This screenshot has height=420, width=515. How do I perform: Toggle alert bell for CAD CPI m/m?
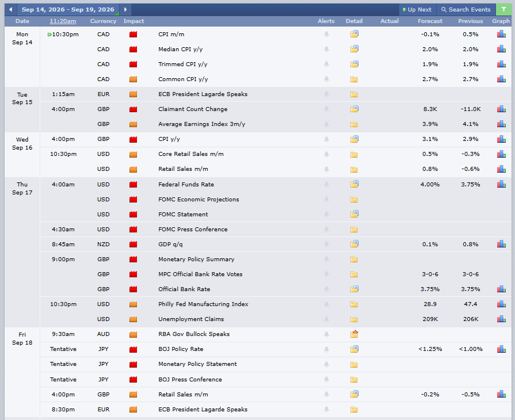point(326,34)
